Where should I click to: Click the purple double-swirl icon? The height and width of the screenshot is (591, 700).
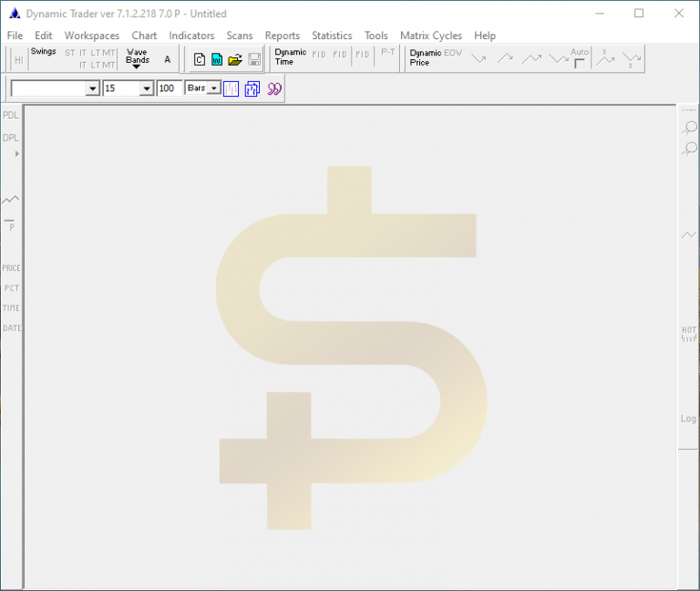(x=273, y=88)
